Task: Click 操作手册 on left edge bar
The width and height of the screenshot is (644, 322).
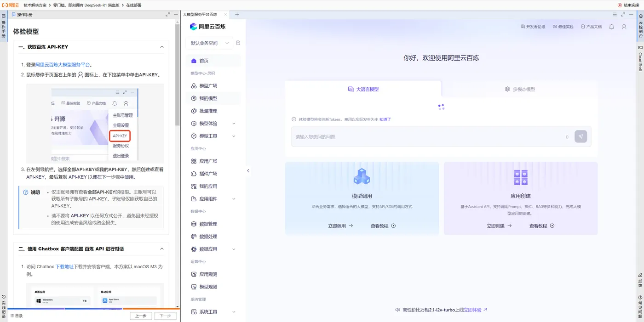Action: point(3,27)
